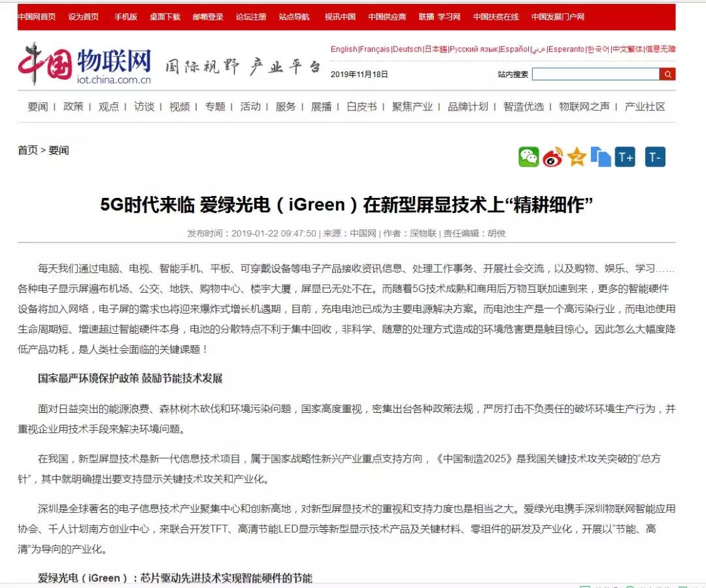
Task: Open 中国扶贫在线 link
Action: click(x=496, y=16)
